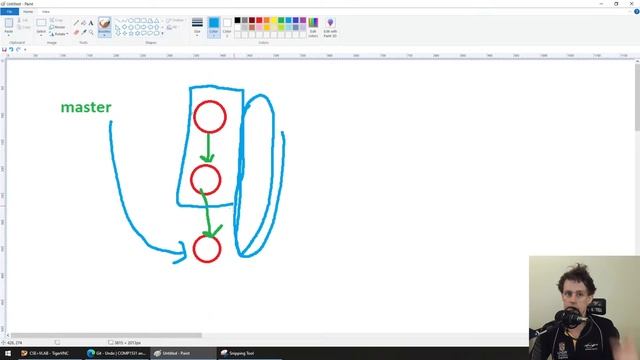Activate the Color 2 background box
Screen dimensions: 640x360
(227, 27)
